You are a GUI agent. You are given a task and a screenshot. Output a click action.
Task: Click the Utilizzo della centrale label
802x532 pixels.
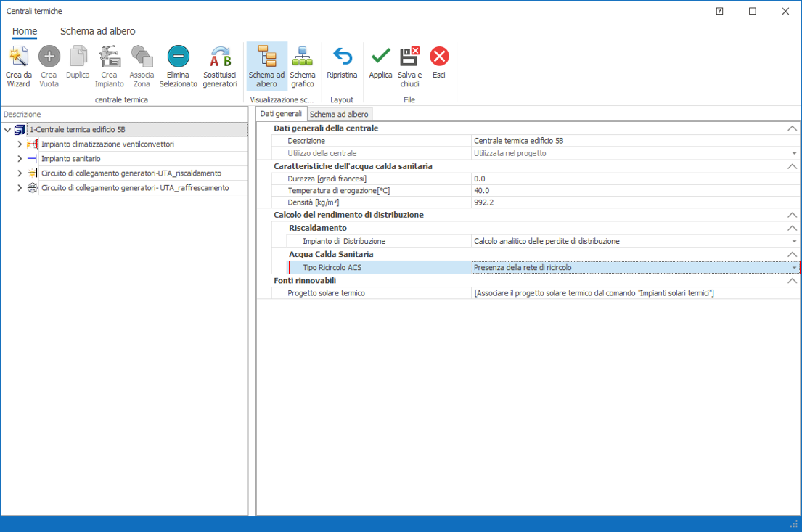pyautogui.click(x=322, y=153)
